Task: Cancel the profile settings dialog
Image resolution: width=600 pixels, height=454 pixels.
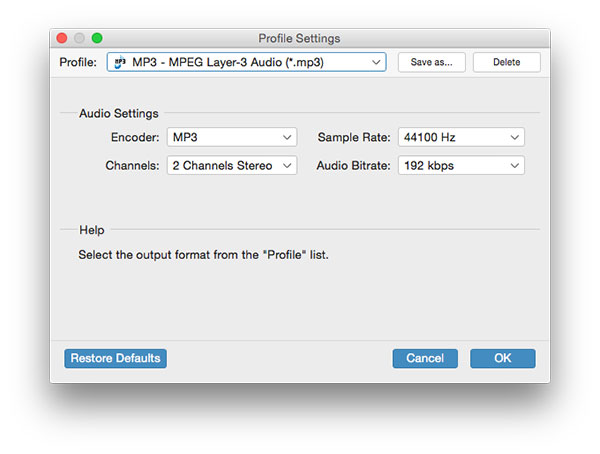Action: [425, 358]
